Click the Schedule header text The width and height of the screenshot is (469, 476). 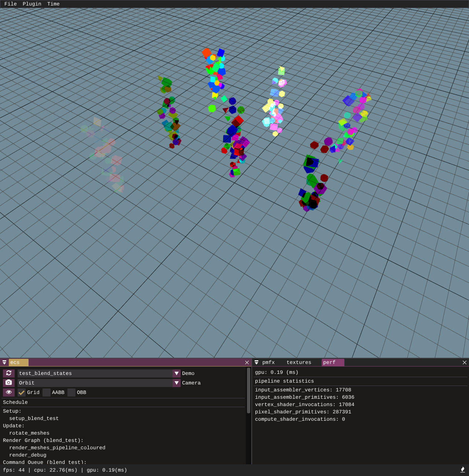coord(15,402)
